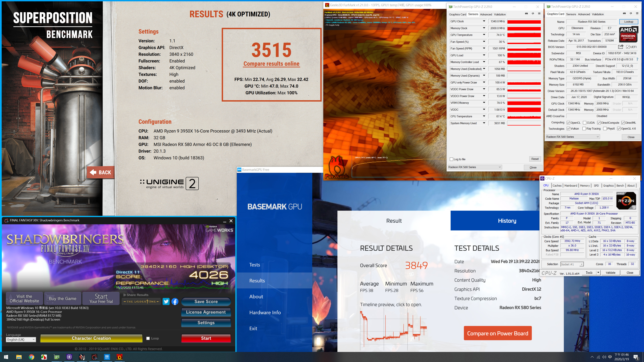Switch to the CPU-Z Mainboard tab
The width and height of the screenshot is (644, 362).
click(571, 186)
